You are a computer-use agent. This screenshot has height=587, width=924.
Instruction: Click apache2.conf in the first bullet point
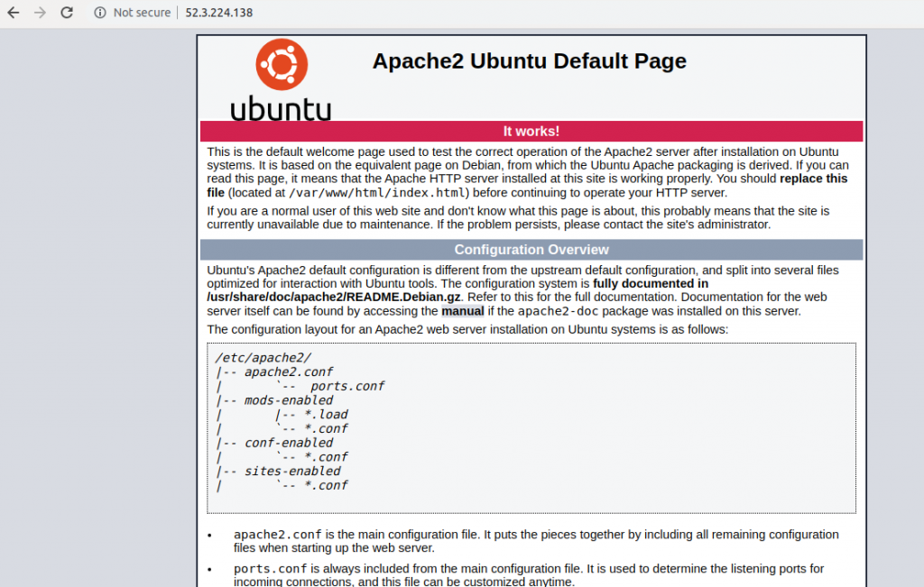coord(278,535)
